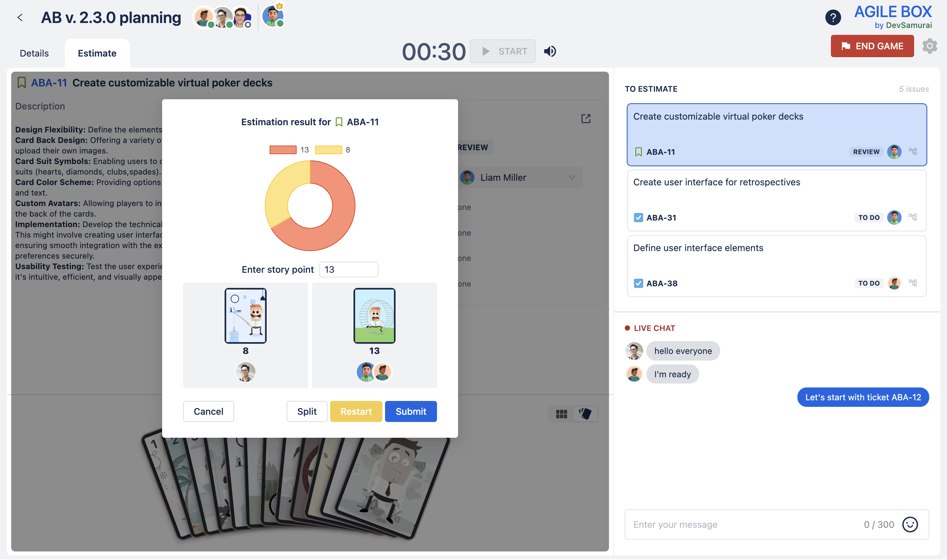The width and height of the screenshot is (947, 560).
Task: Switch to the Details tab
Action: pos(34,53)
